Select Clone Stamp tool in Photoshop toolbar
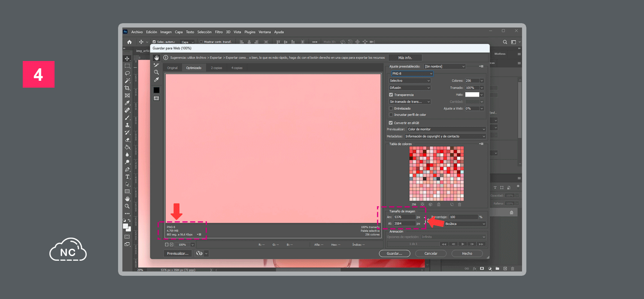644x299 pixels. point(127,125)
